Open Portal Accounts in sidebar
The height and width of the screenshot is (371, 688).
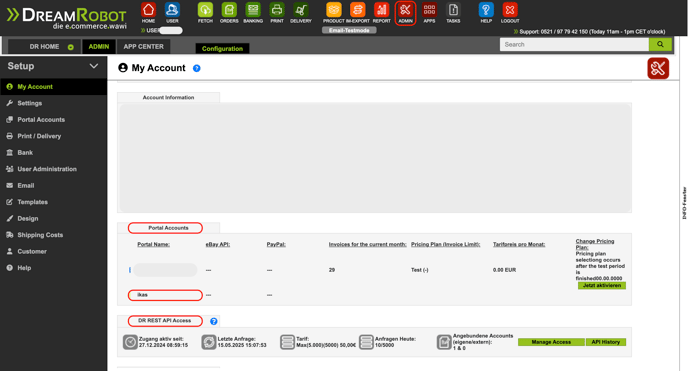click(54, 120)
